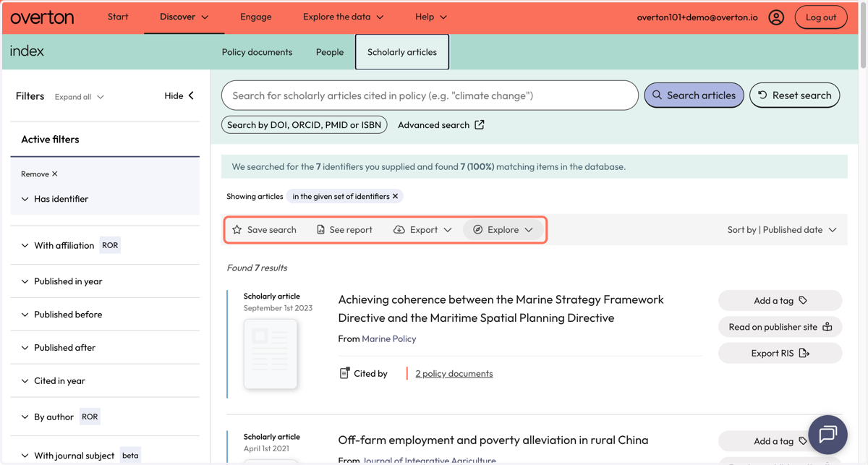Click the star icon for Save search
This screenshot has height=465, width=868.
(237, 229)
